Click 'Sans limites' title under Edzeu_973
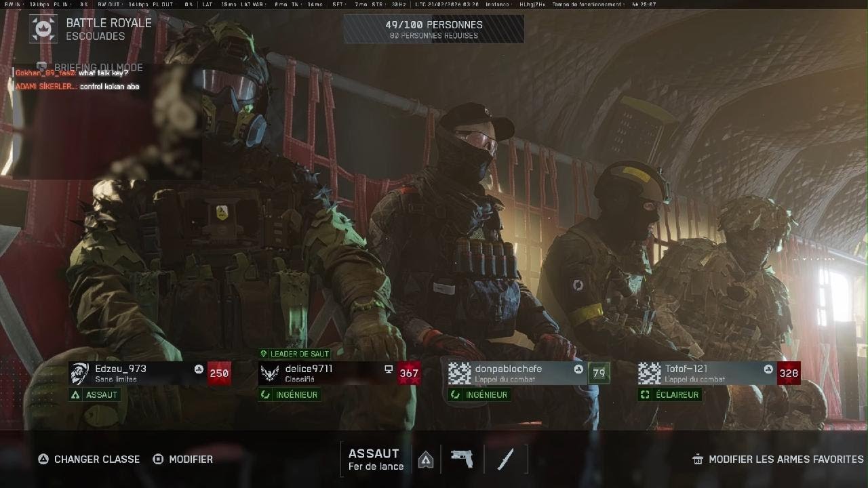Viewport: 868px width, 488px height. pyautogui.click(x=116, y=380)
